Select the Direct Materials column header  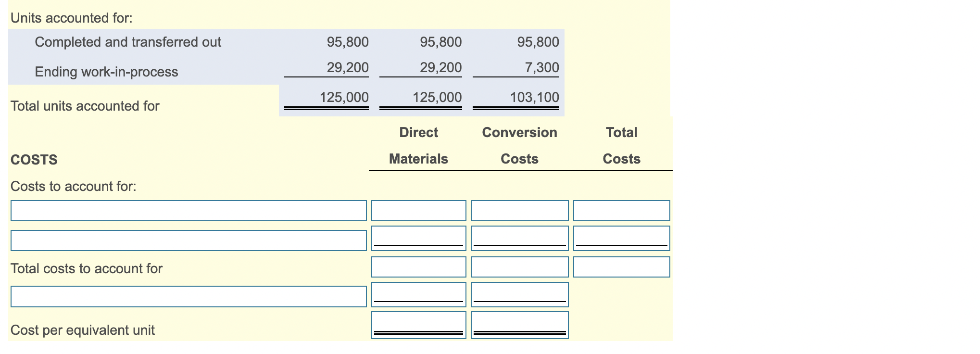point(418,145)
